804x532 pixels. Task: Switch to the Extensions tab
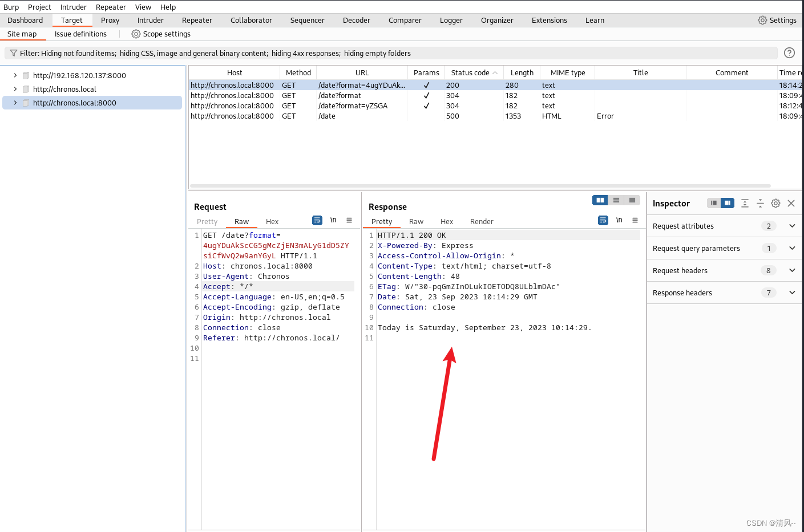tap(550, 20)
